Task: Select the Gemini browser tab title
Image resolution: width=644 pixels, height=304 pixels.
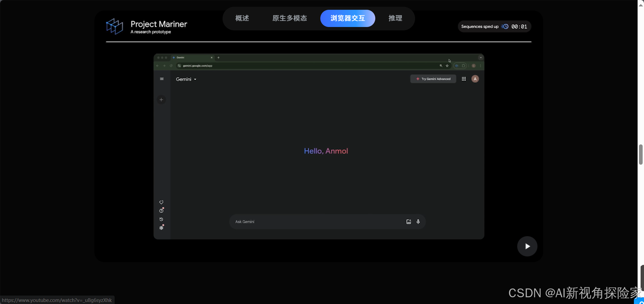Action: pos(180,58)
